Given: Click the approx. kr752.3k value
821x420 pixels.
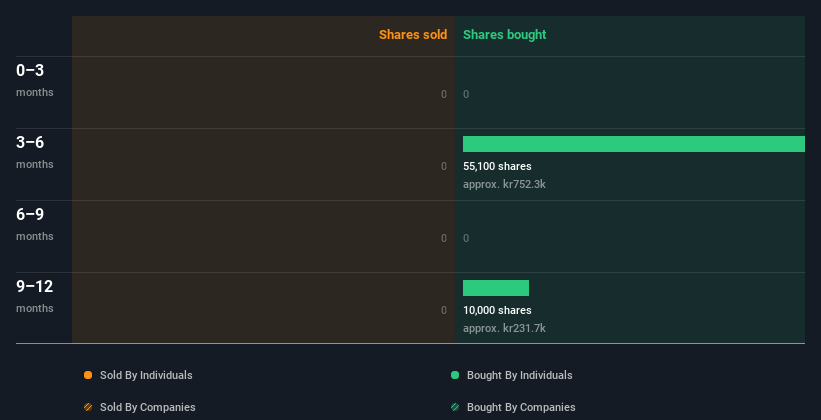Looking at the screenshot, I should tap(504, 184).
